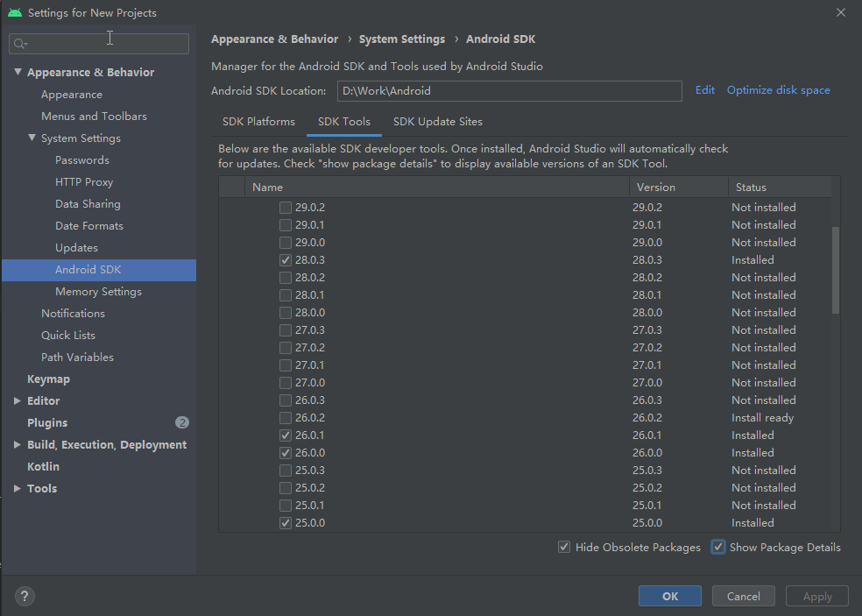Click System Settings in breadcrumb
862x616 pixels.
pos(402,39)
